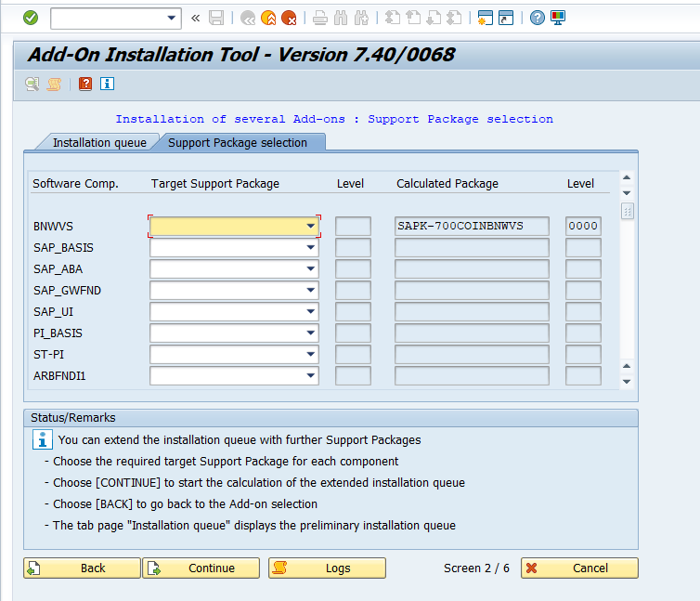Image resolution: width=700 pixels, height=601 pixels.
Task: Click the red Cancel icon in the toolbar
Action: coord(289,18)
